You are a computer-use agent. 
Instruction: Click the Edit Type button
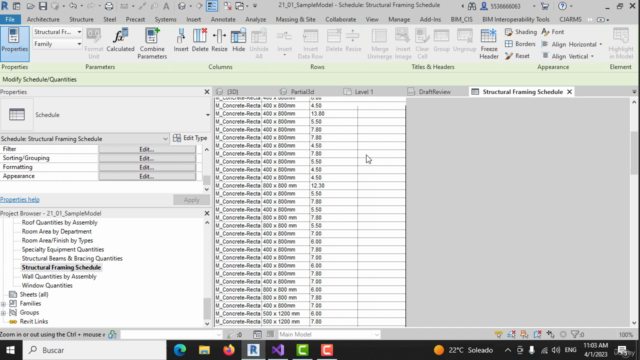click(190, 138)
